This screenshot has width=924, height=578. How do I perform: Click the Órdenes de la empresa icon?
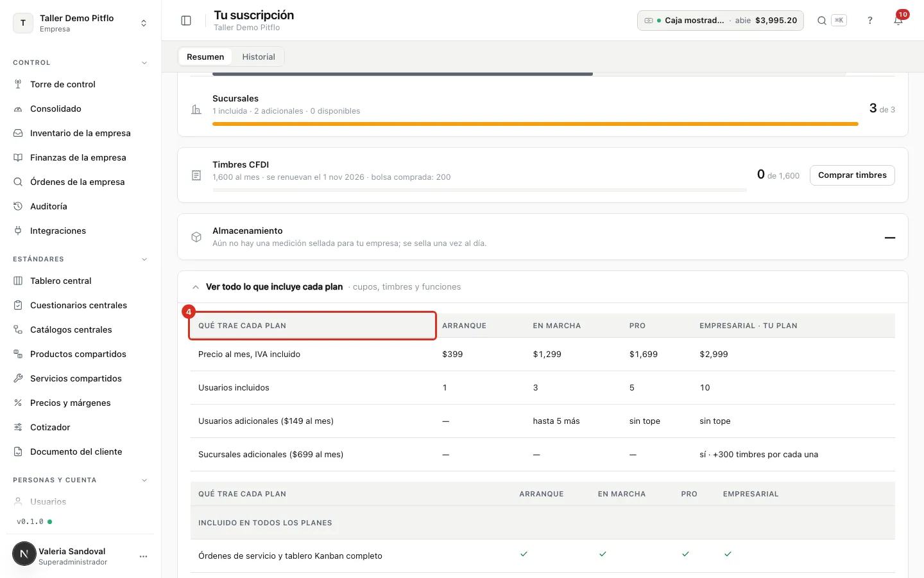click(x=18, y=182)
